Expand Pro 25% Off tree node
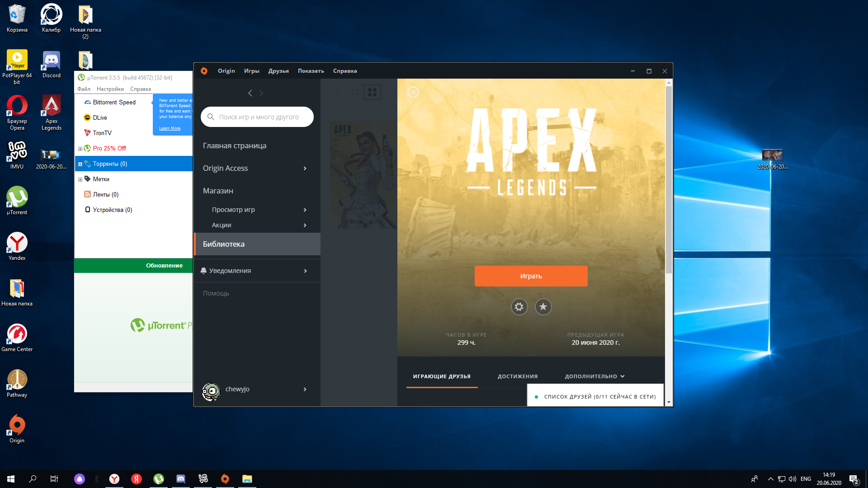This screenshot has width=868, height=488. click(80, 149)
